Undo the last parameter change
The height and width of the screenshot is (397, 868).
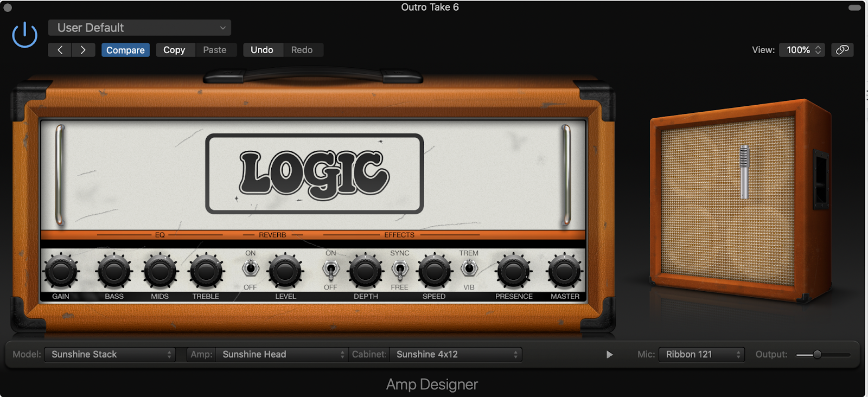(x=262, y=50)
